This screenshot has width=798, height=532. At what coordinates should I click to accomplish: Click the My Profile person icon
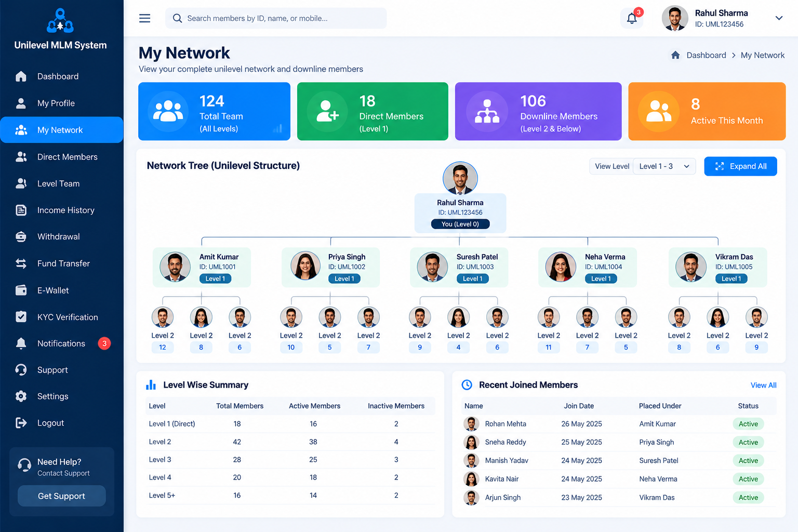[x=21, y=103]
